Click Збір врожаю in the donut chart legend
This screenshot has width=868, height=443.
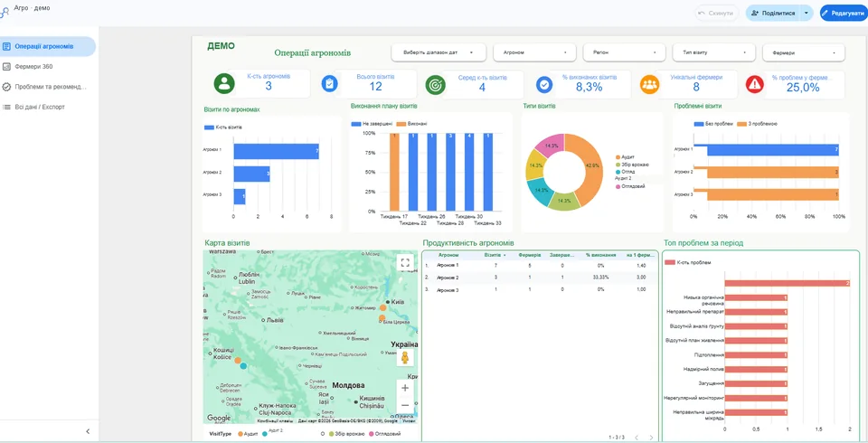(x=635, y=165)
